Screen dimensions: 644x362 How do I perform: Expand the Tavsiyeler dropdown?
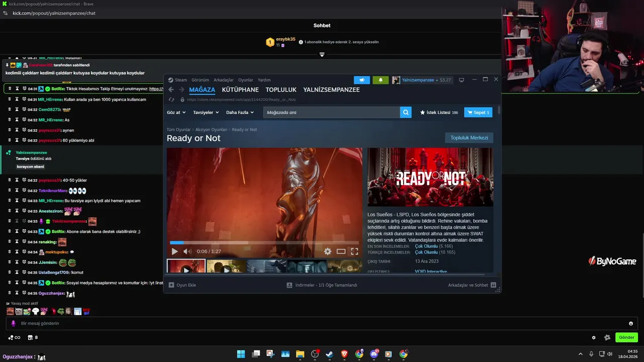[206, 113]
